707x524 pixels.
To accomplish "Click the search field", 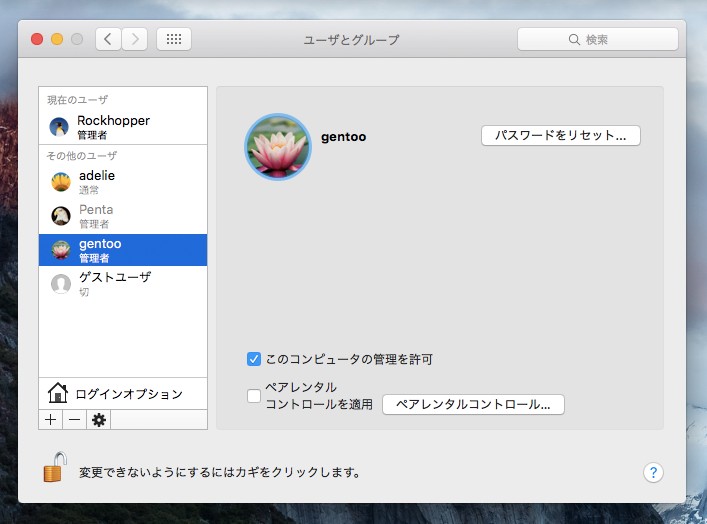I will coord(597,39).
